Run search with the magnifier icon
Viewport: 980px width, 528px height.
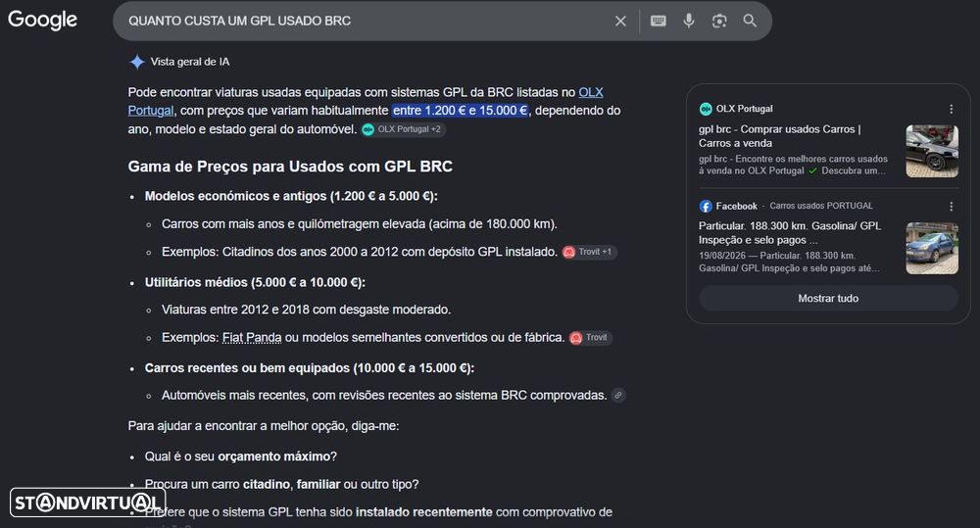(x=750, y=21)
